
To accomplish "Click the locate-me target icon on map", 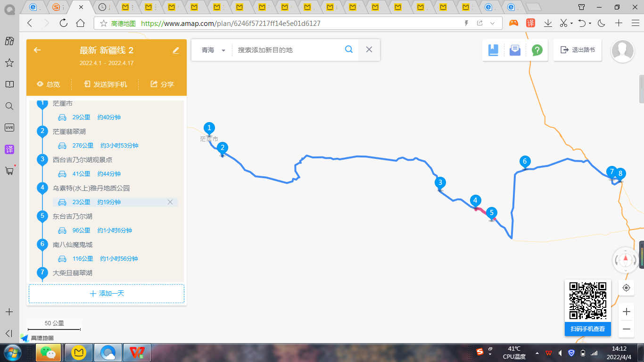I will 626,288.
